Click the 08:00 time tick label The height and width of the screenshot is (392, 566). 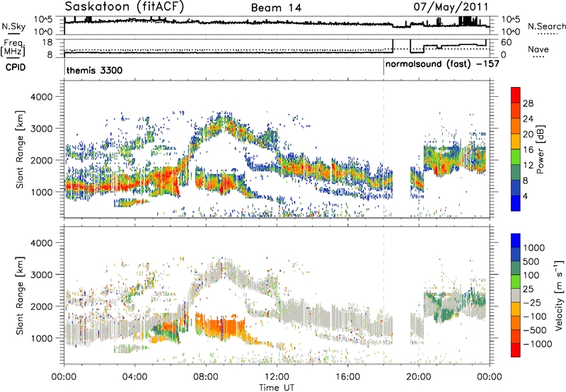[x=206, y=377]
